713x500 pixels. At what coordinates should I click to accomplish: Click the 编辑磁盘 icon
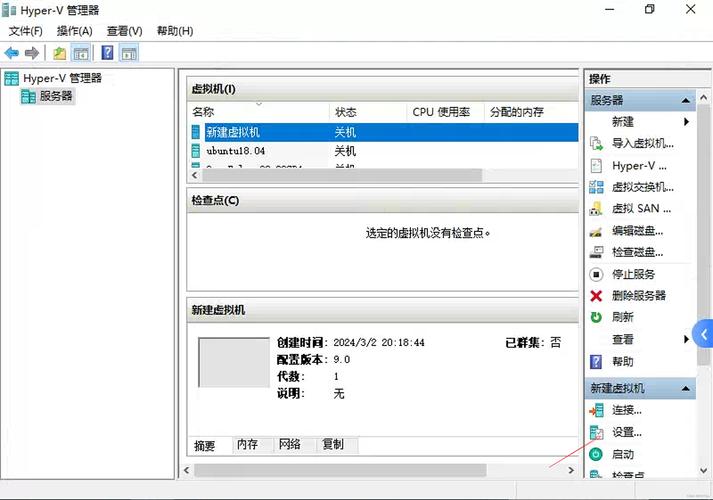click(x=596, y=231)
